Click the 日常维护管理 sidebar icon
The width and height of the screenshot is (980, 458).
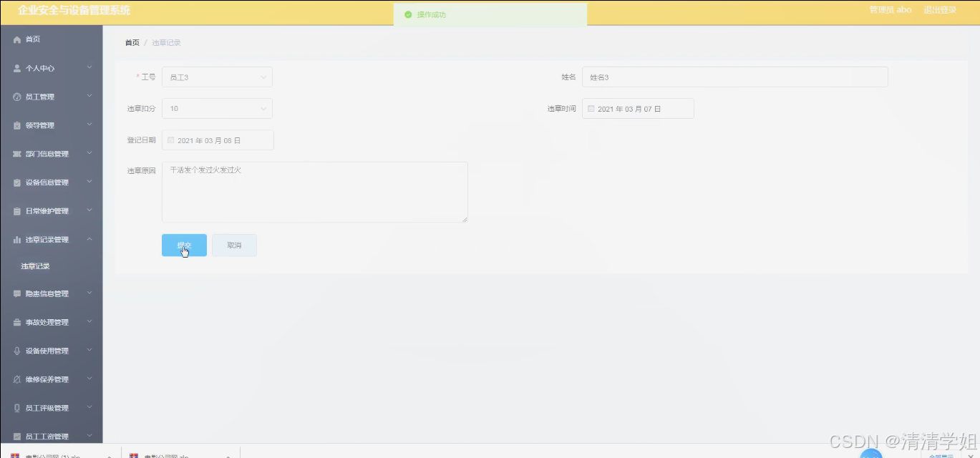tap(17, 210)
